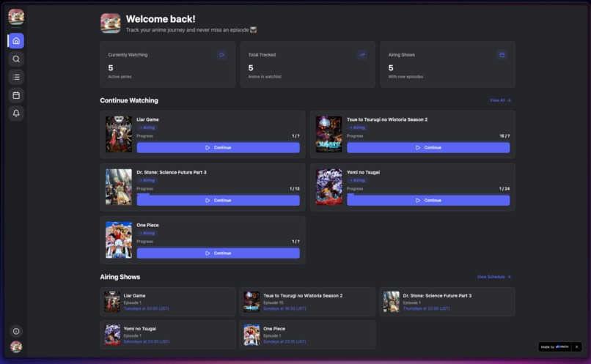
Task: Continue watching One Piece
Action: [x=219, y=253]
